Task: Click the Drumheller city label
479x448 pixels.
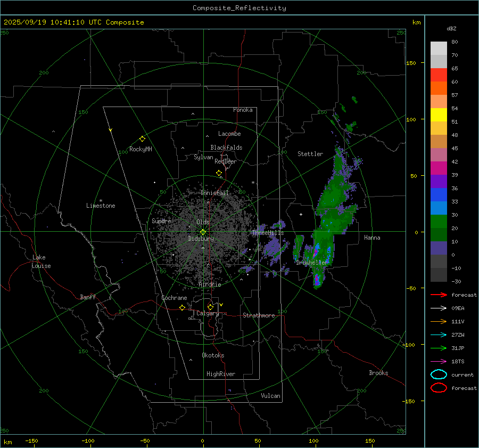Action: 312,263
